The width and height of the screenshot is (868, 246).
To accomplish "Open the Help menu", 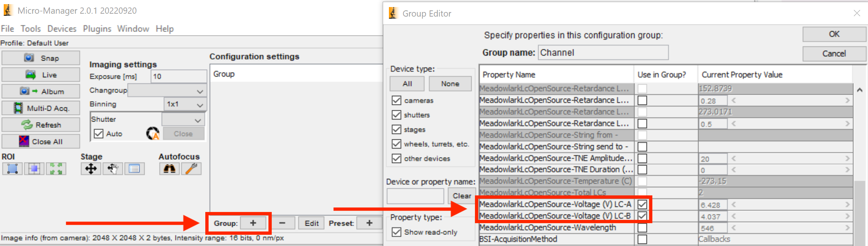I will point(165,29).
